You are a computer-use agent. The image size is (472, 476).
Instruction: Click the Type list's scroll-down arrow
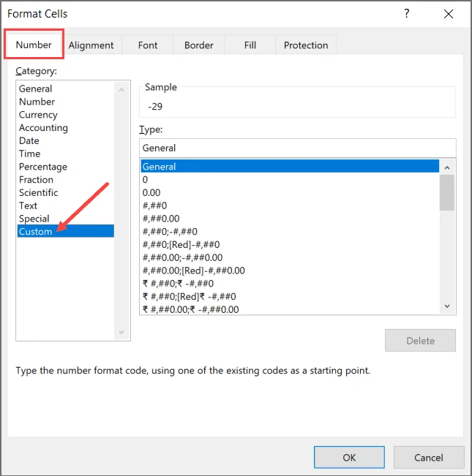coord(447,306)
